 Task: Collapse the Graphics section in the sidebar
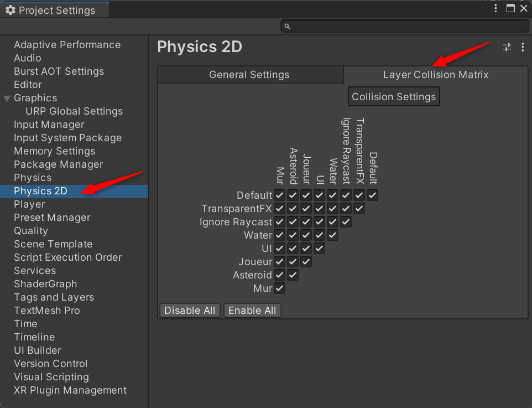[x=6, y=97]
